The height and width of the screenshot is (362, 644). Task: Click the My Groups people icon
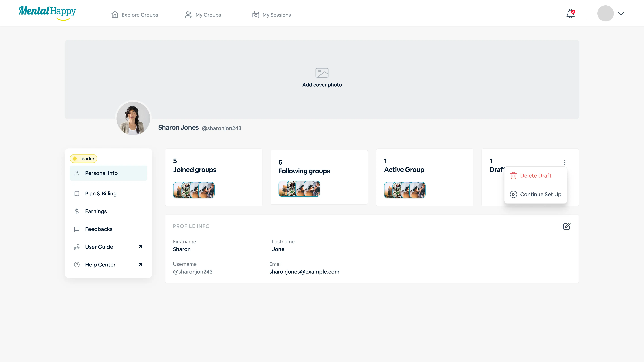pyautogui.click(x=189, y=15)
